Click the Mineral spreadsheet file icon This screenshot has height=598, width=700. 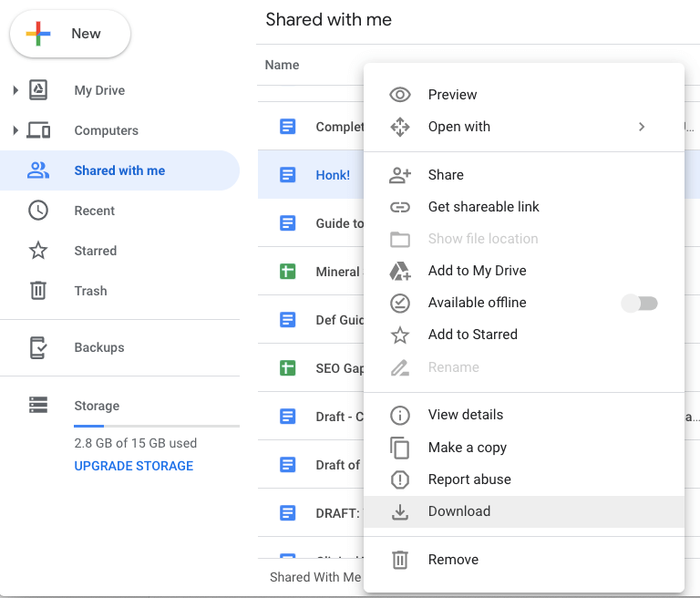coord(288,271)
